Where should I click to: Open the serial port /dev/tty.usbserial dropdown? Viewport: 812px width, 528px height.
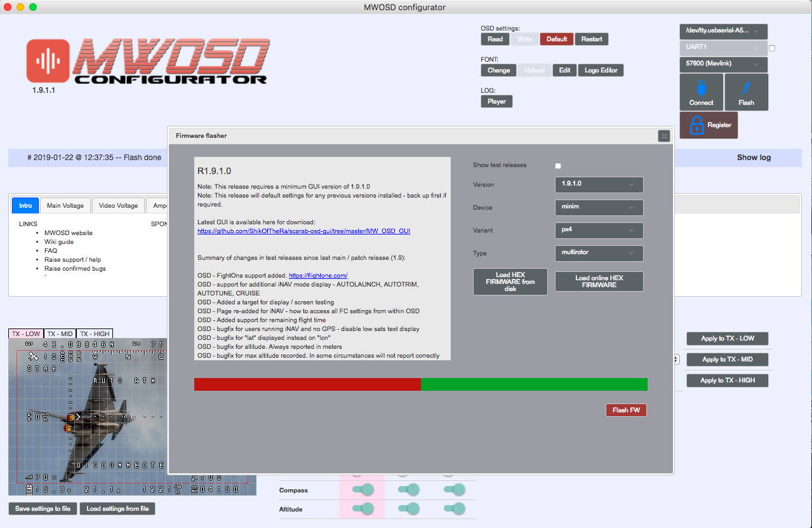click(x=723, y=30)
